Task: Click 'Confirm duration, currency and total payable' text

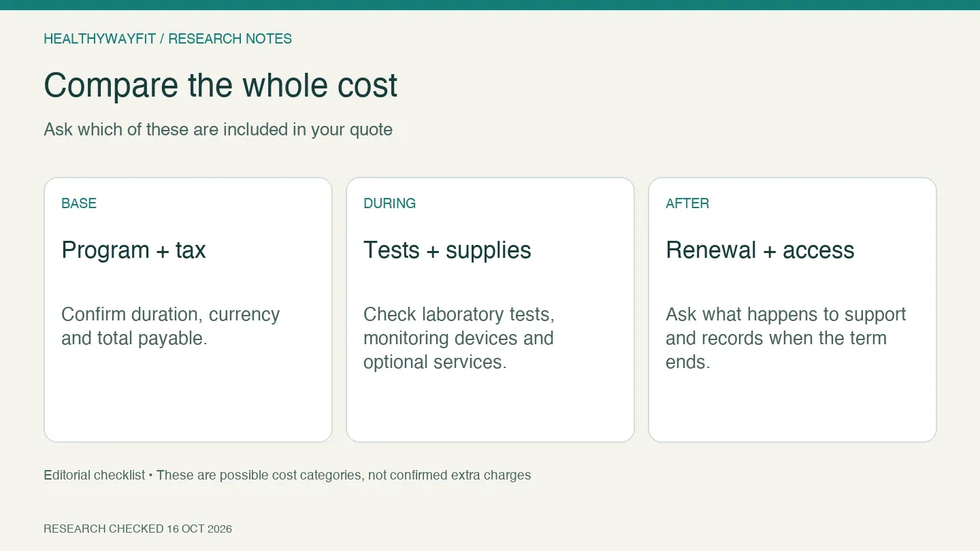Action: [x=171, y=327]
